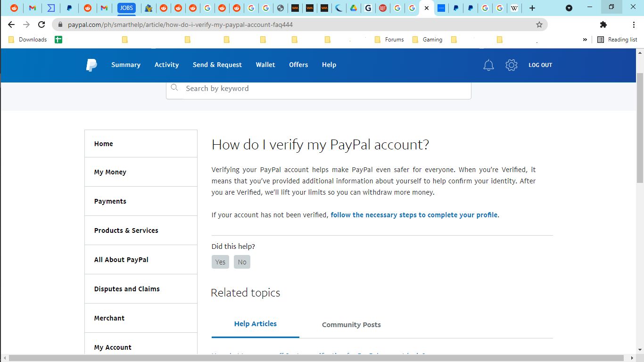Open the Chrome three-dot menu
This screenshot has height=362, width=644.
click(634, 25)
